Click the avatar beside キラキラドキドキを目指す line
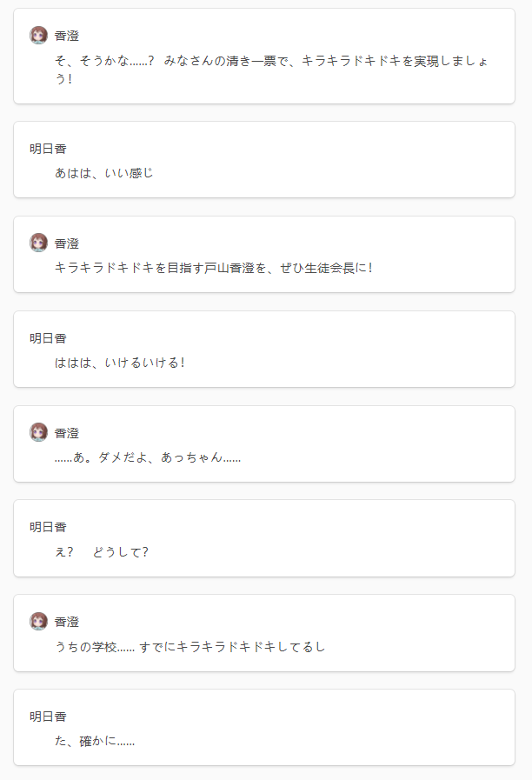This screenshot has width=532, height=780. 39,243
